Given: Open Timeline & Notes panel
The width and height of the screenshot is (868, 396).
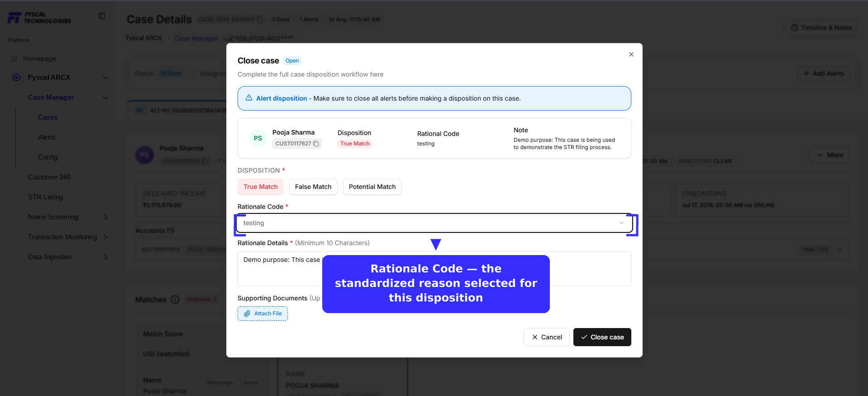Looking at the screenshot, I should click(x=821, y=28).
